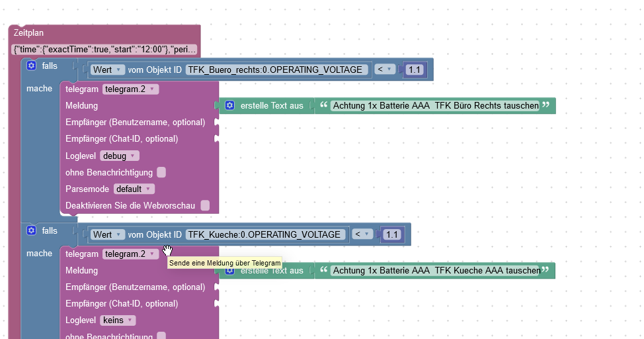
Task: Open telegram.2 instance dropdown in first block
Action: (130, 89)
